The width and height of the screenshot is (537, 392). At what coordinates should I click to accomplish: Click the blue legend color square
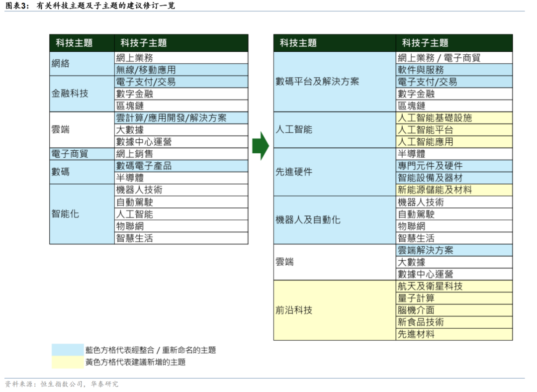point(68,350)
